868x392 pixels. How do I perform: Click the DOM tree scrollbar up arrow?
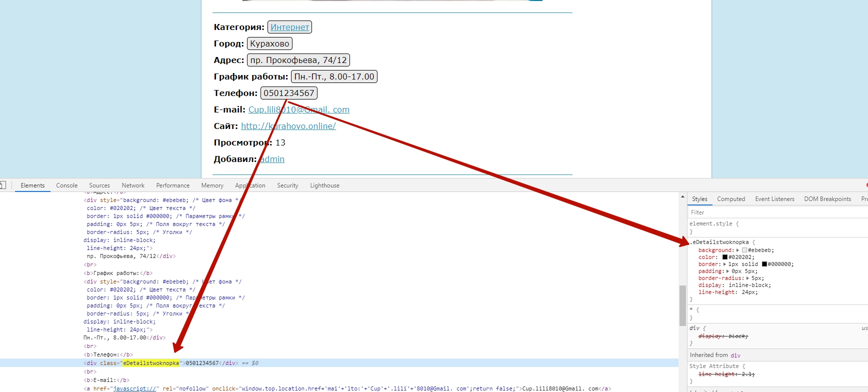pos(682,197)
